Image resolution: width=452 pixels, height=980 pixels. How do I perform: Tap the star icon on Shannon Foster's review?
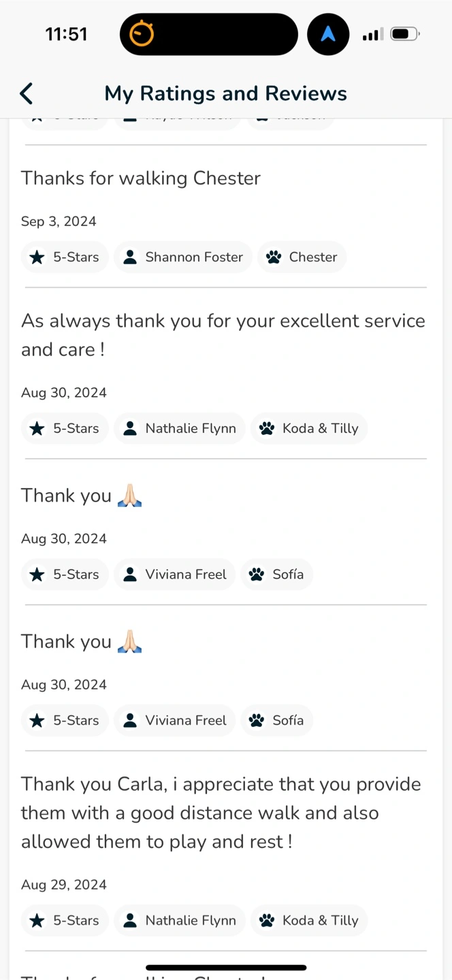tap(37, 257)
